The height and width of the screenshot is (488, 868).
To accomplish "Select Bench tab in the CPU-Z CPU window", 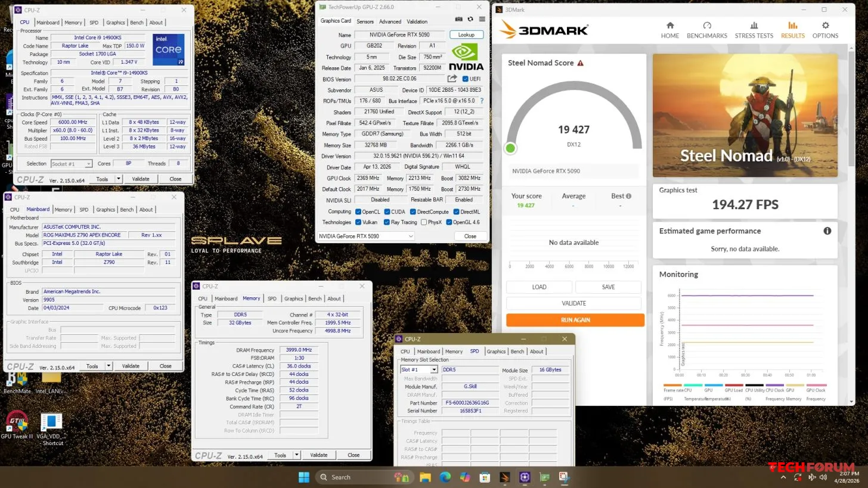I will pyautogui.click(x=137, y=23).
